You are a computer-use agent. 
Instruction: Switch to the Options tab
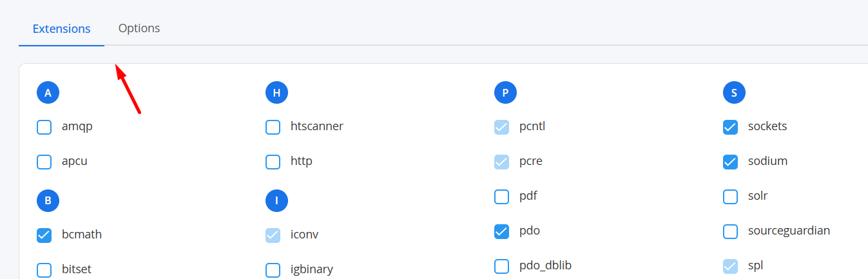coord(139,28)
